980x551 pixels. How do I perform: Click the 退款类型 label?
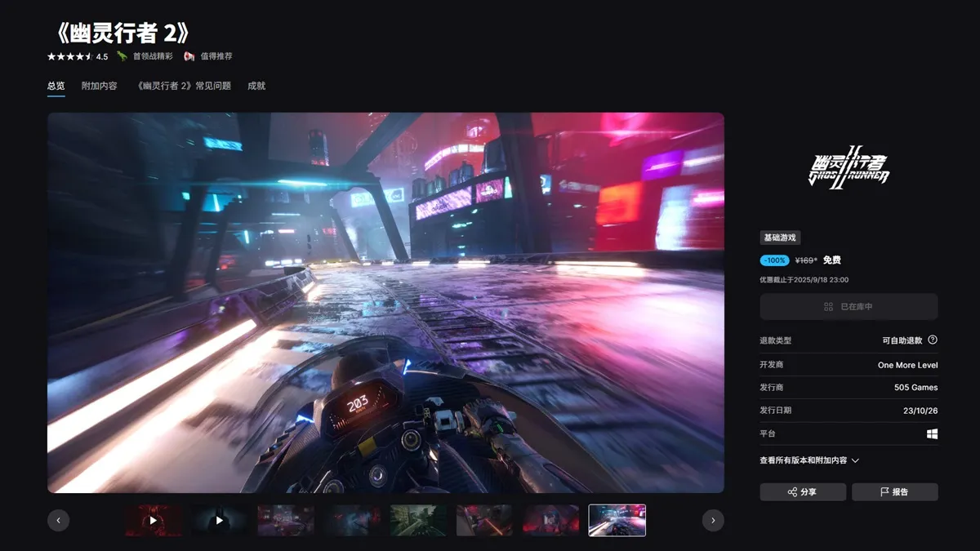click(775, 340)
